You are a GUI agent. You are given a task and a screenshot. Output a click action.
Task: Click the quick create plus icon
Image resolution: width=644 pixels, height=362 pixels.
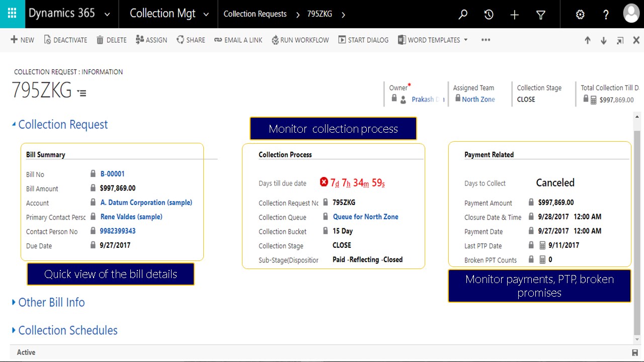coord(514,15)
